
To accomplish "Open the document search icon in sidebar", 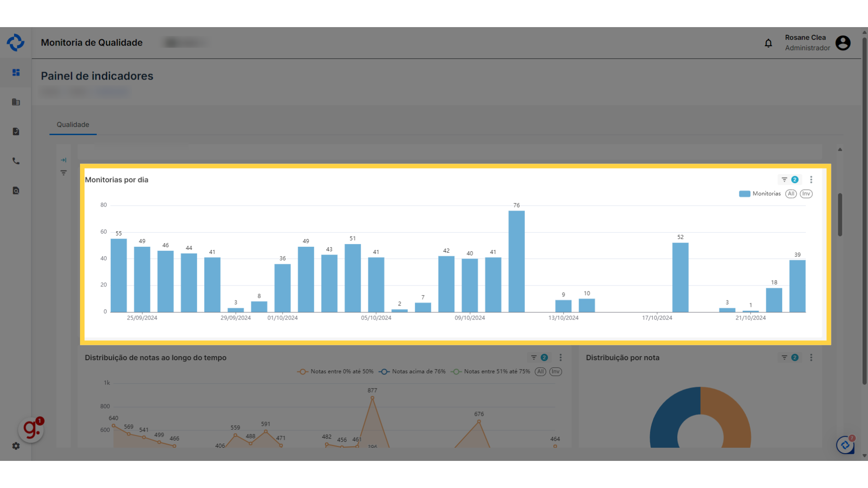I will 16,191.
